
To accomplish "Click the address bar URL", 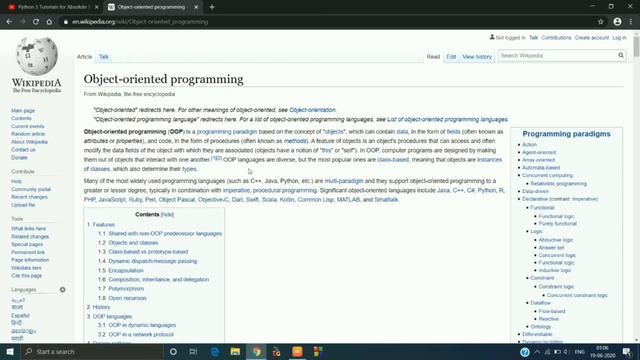I will tap(140, 22).
